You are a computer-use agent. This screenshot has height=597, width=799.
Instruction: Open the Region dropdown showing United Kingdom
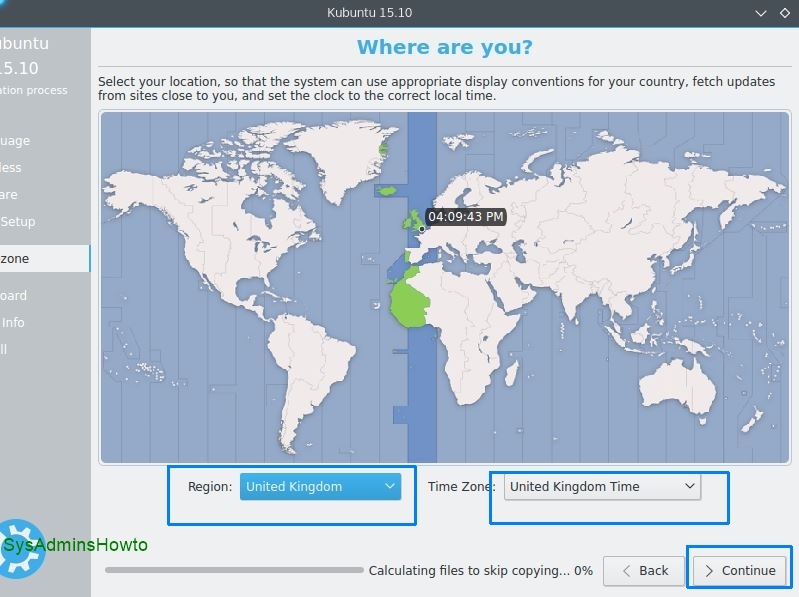[320, 487]
